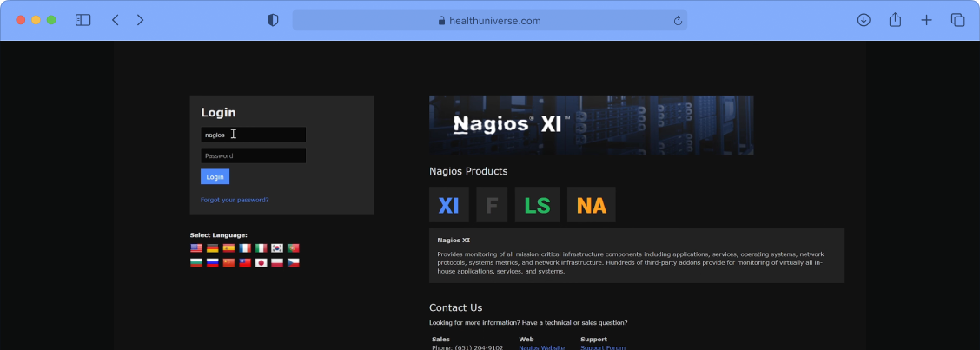Toggle the Safari sidebar panel
The width and height of the screenshot is (980, 350).
tap(83, 20)
